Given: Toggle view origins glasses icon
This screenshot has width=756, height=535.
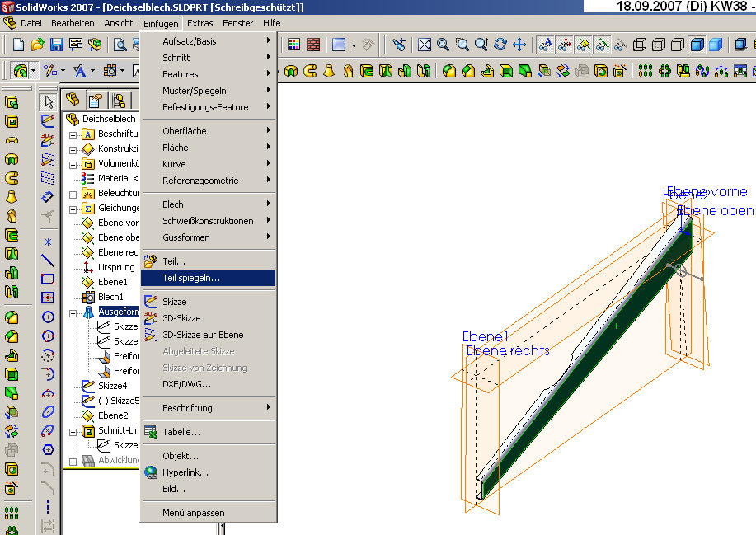Looking at the screenshot, I should 565,45.
